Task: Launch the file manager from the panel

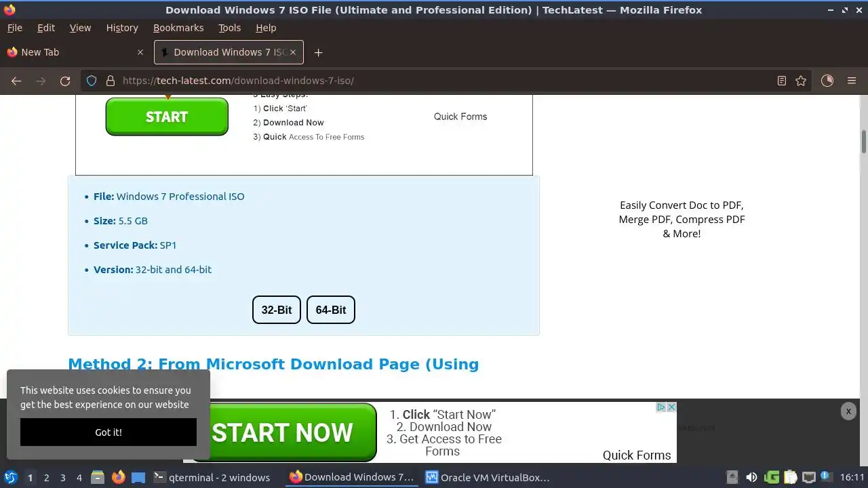Action: point(98,477)
